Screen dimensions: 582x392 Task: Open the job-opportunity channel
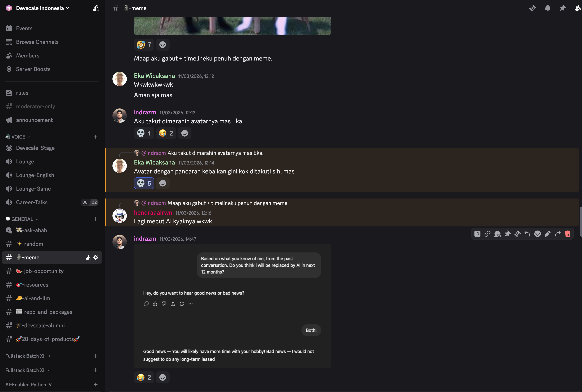tap(40, 271)
